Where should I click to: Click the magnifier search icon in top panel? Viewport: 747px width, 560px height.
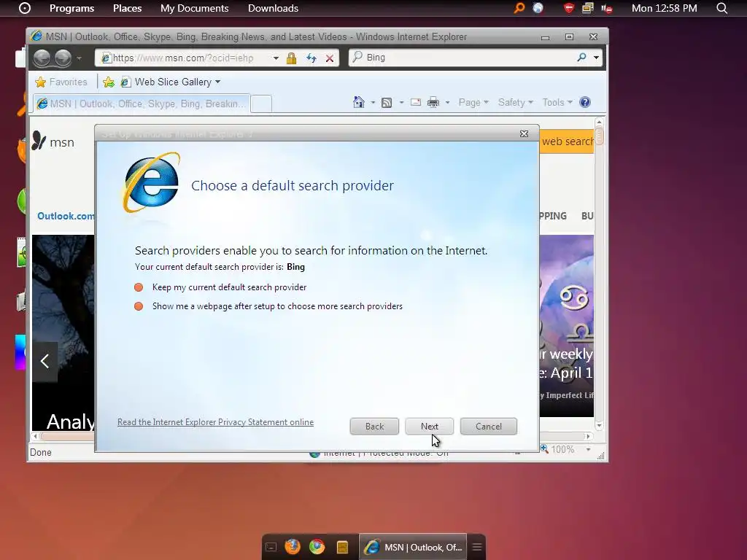point(721,8)
